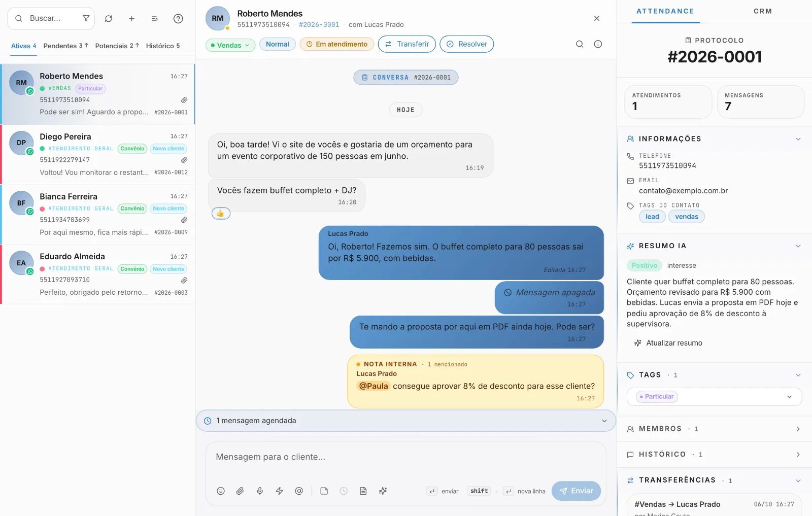Screen dimensions: 812x516
Task: Click the Buscar search field
Action: (51, 18)
